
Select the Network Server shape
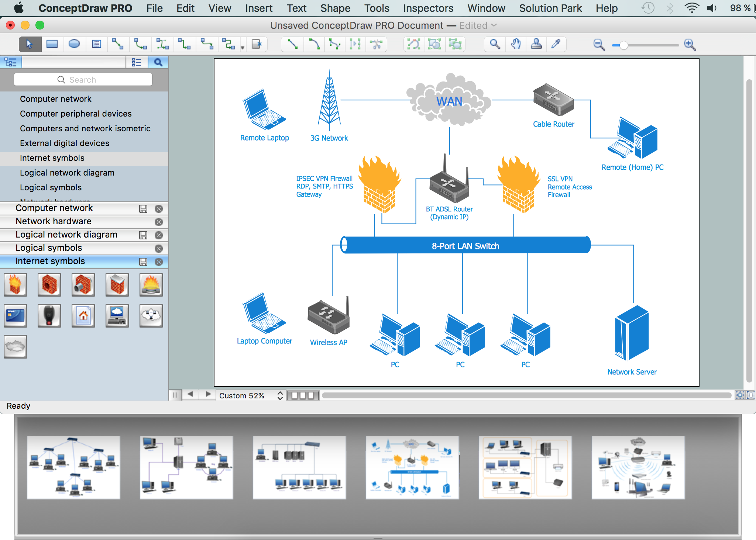click(x=632, y=333)
